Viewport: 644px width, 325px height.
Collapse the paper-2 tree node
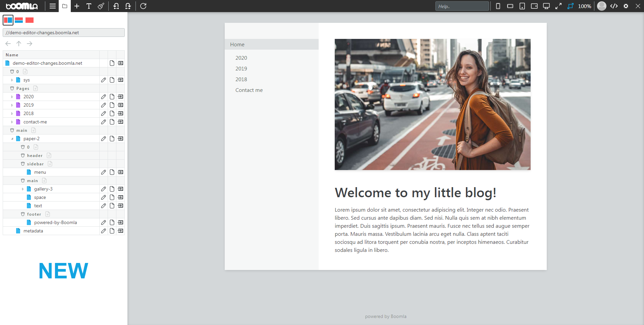pos(12,139)
